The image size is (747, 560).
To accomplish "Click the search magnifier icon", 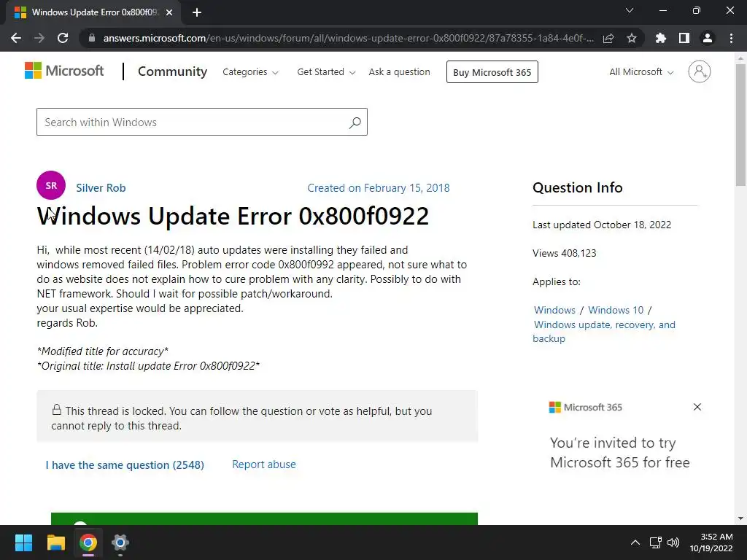I will click(355, 122).
